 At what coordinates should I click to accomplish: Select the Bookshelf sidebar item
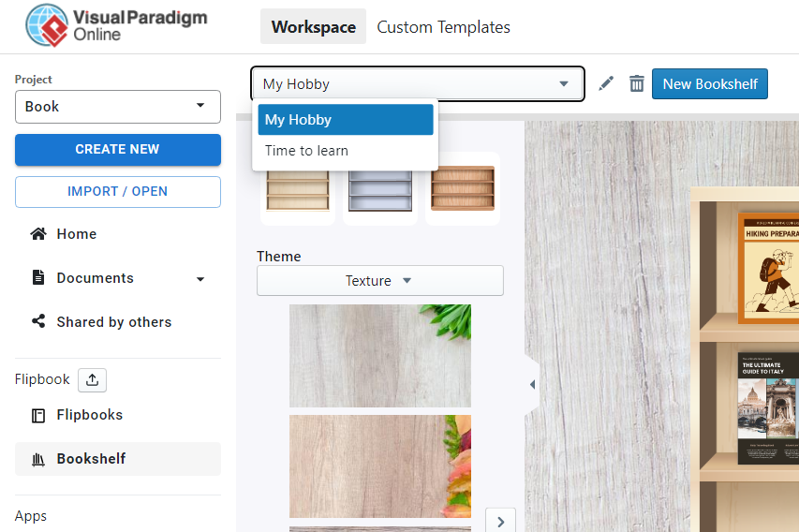click(x=118, y=459)
